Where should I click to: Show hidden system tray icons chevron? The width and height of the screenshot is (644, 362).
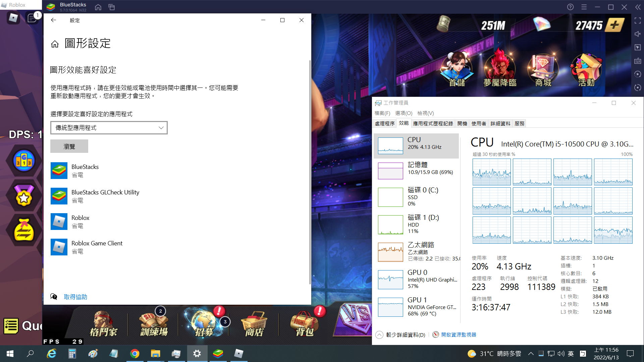(531, 354)
